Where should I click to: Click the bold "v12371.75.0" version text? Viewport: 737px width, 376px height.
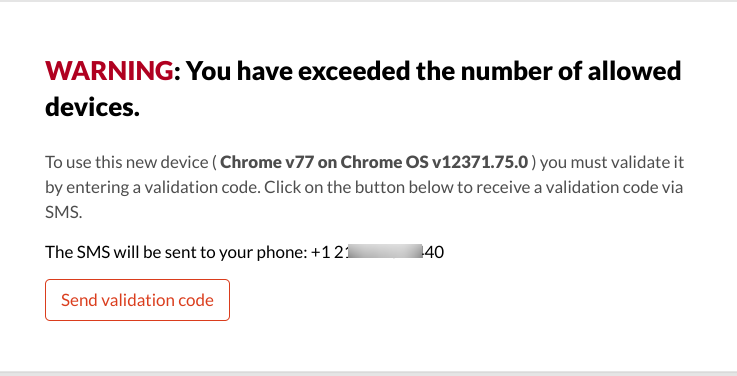(x=479, y=162)
